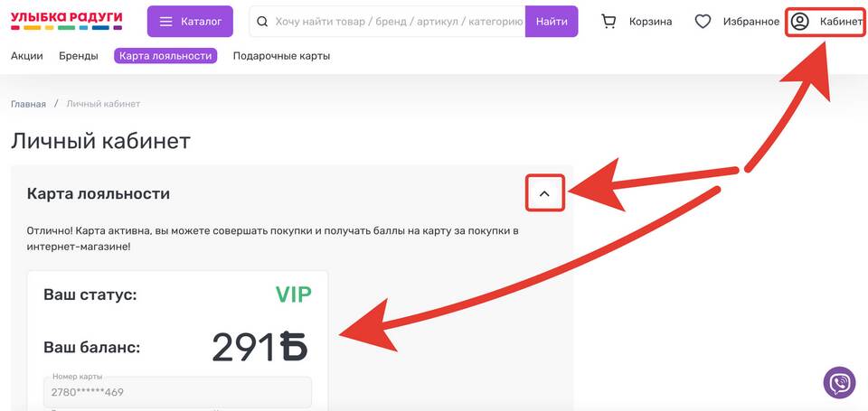
Task: Go to the Бренды menu item
Action: [79, 56]
